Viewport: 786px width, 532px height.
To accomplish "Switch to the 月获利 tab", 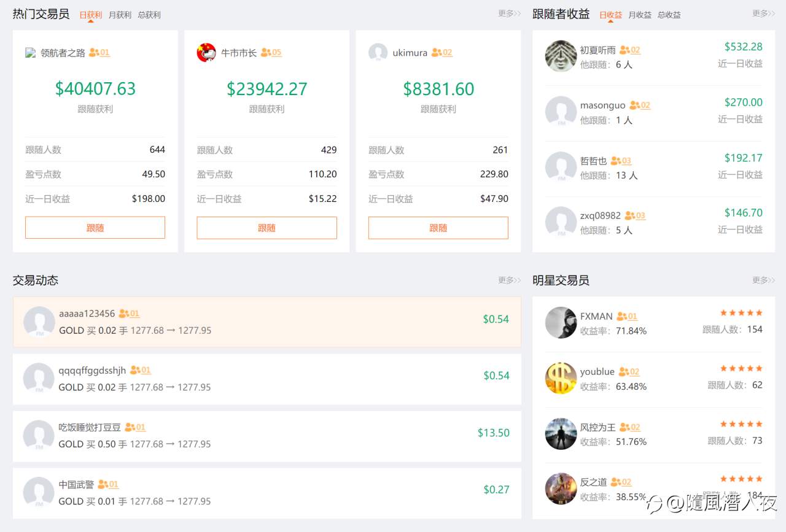I will click(120, 15).
